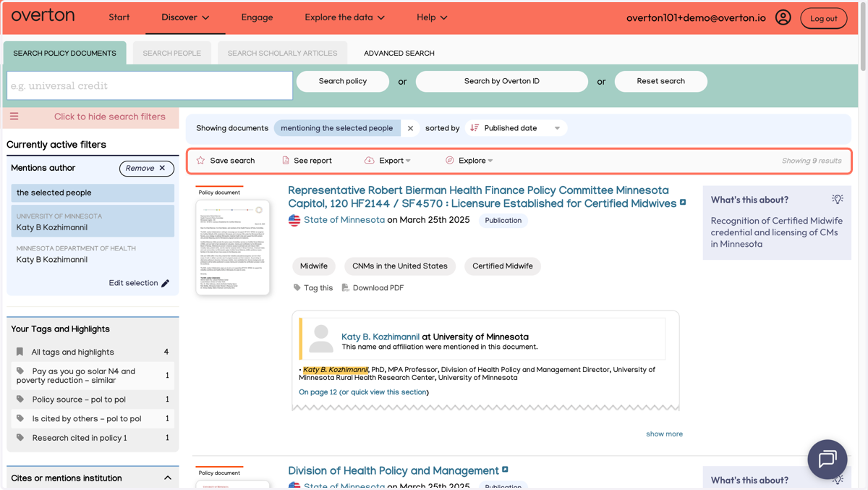
Task: Open the Advanced search tab
Action: (x=399, y=53)
